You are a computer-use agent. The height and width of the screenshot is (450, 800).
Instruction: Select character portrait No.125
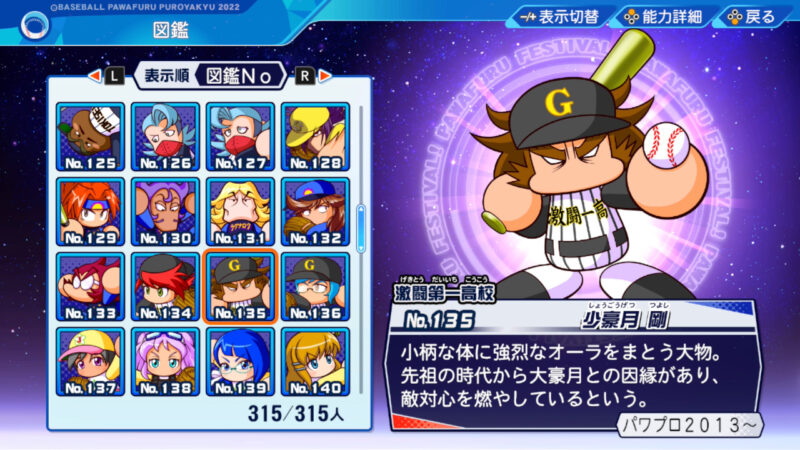[90, 137]
